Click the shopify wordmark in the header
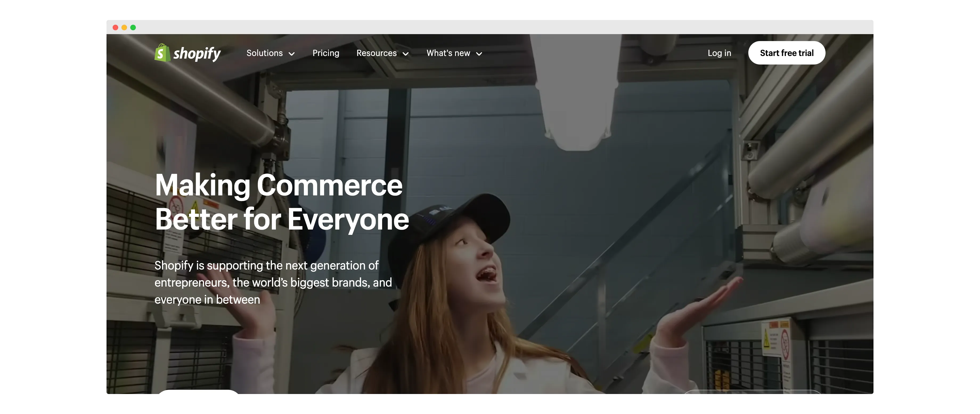 pos(198,53)
